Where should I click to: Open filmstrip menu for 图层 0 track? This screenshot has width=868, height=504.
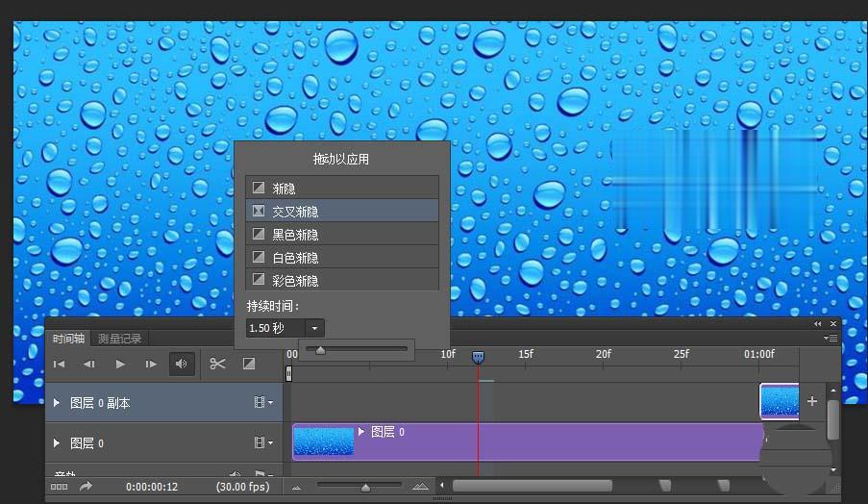[262, 443]
